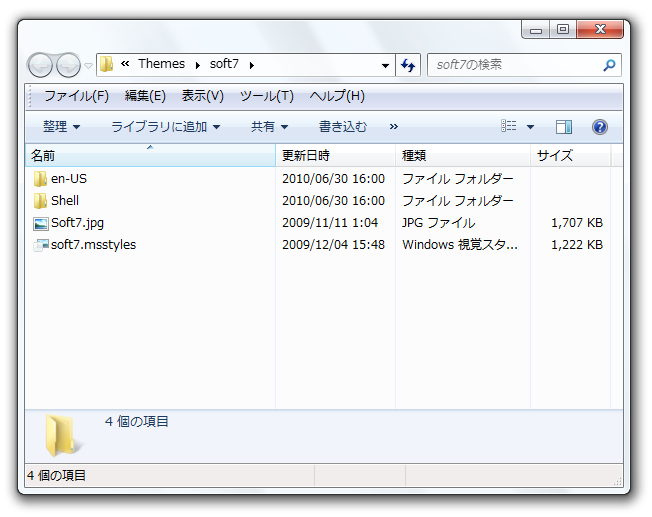The width and height of the screenshot is (652, 517).
Task: Click the Forward navigation arrow
Action: tap(68, 65)
